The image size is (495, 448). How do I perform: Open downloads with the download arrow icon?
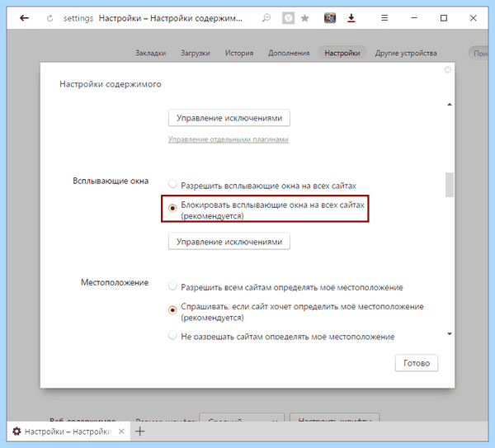click(351, 18)
